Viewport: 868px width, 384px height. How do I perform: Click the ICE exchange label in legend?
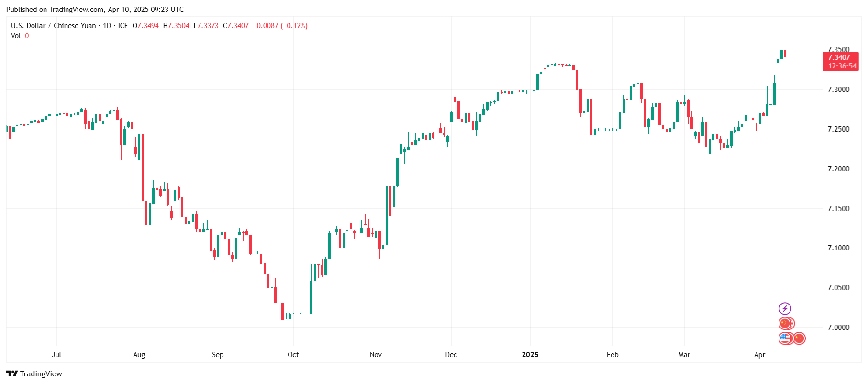coord(123,26)
